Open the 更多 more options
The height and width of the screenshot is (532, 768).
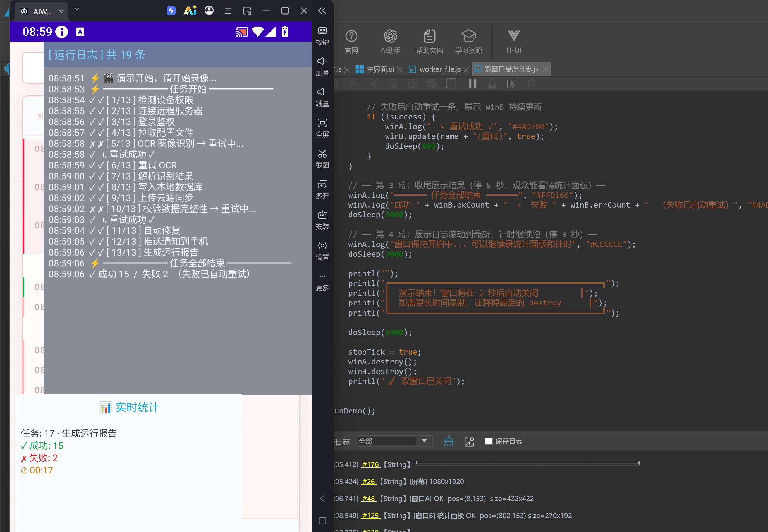[x=322, y=282]
